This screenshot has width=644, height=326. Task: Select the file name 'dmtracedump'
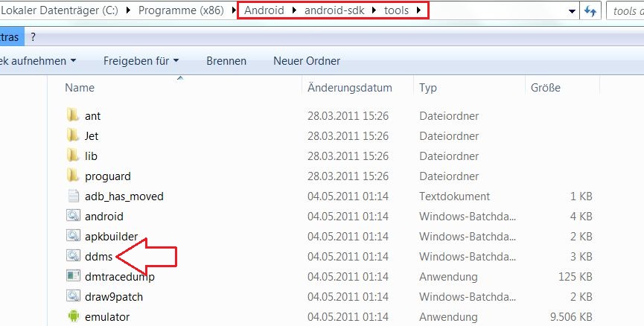point(120,277)
